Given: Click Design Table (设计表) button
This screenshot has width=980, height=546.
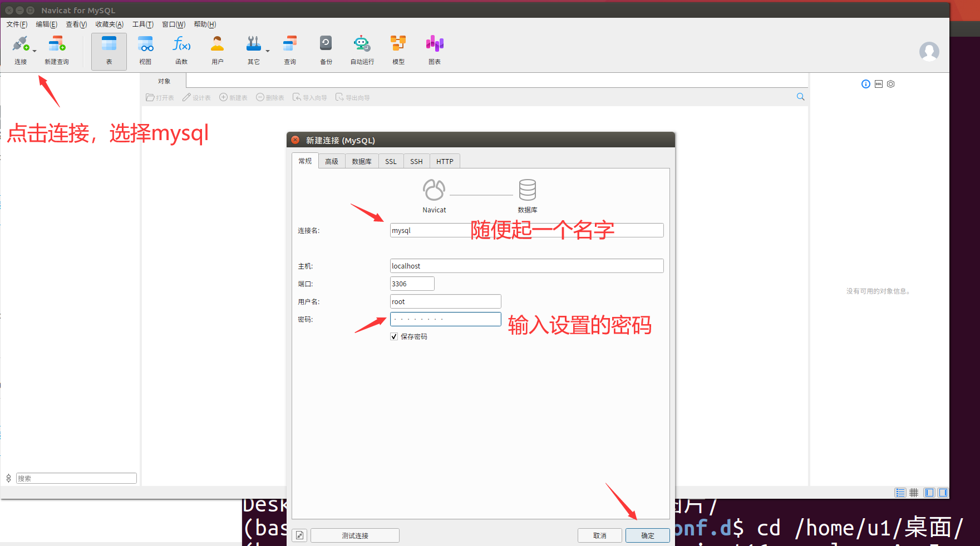Looking at the screenshot, I should [x=196, y=97].
